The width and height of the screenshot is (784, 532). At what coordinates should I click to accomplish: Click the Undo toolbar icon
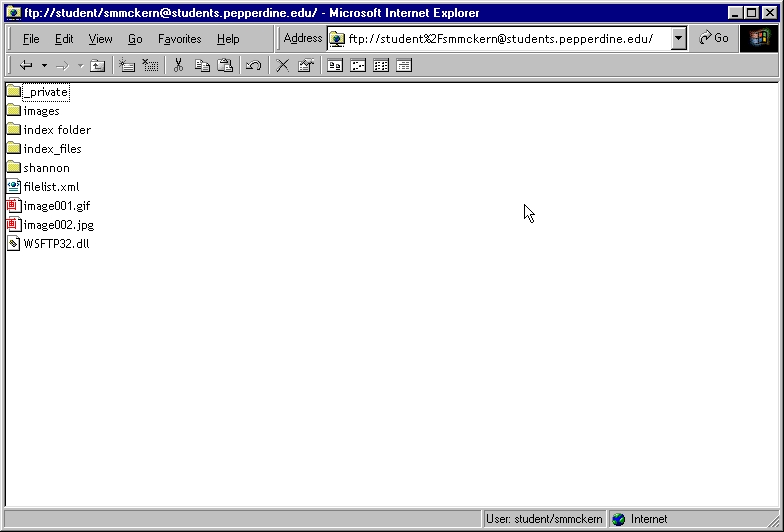point(254,66)
